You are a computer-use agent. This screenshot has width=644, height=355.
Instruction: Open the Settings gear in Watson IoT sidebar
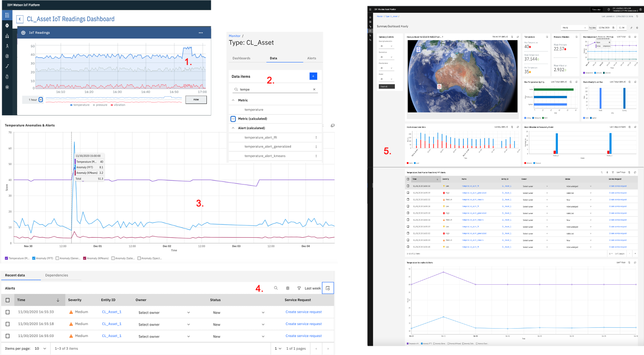point(7,87)
